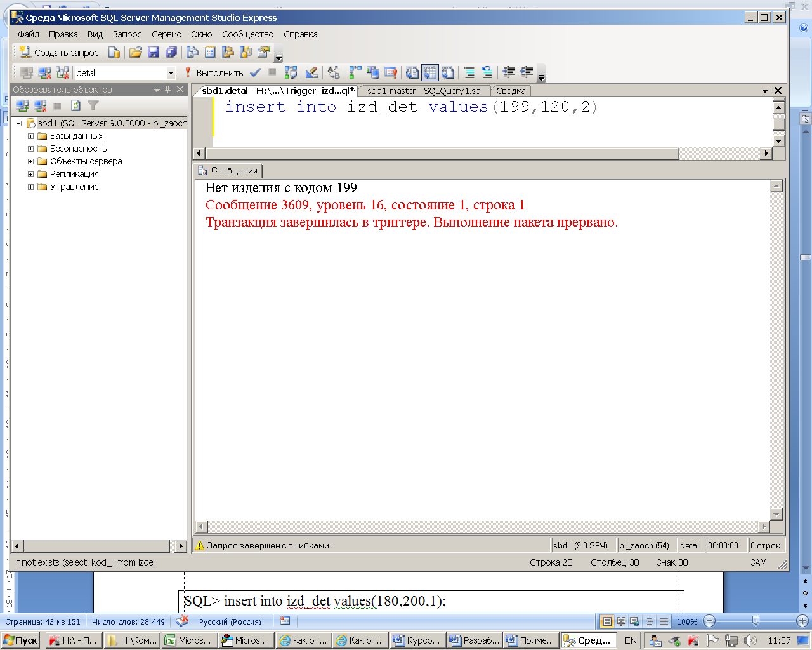Open the Properties window icon
812x650 pixels.
tap(264, 53)
